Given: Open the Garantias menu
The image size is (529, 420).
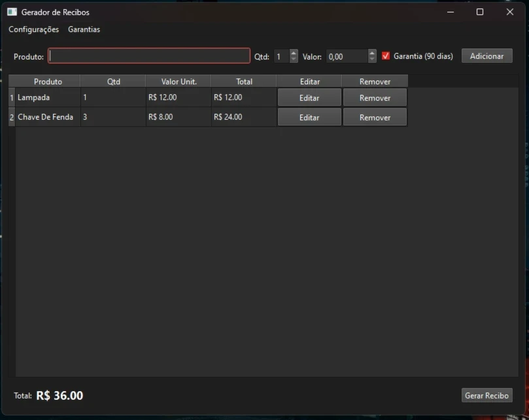Looking at the screenshot, I should (84, 29).
